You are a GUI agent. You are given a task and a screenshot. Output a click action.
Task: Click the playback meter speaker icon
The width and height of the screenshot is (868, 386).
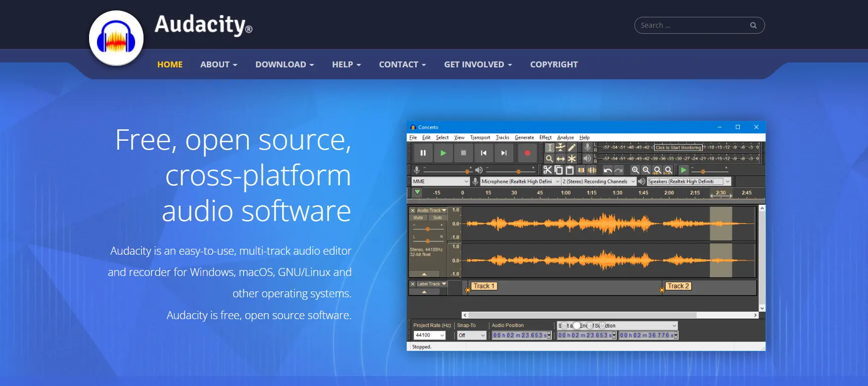click(587, 159)
